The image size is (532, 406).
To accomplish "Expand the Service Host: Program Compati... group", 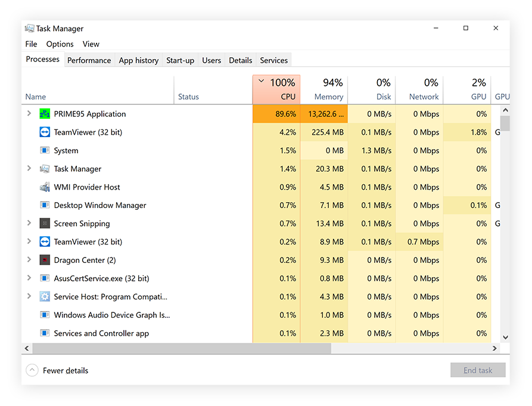I will [29, 296].
